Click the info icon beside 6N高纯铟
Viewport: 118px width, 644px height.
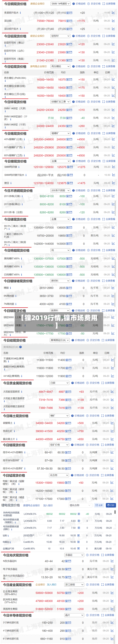coord(16,296)
